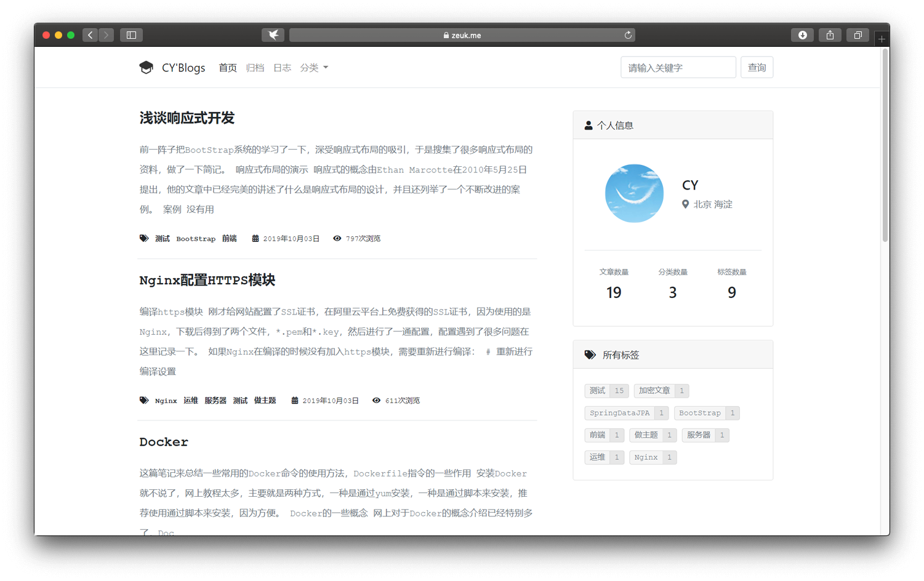This screenshot has height=581, width=924.
Task: Select the 测试 15 tag in sidebar
Action: [x=606, y=391]
